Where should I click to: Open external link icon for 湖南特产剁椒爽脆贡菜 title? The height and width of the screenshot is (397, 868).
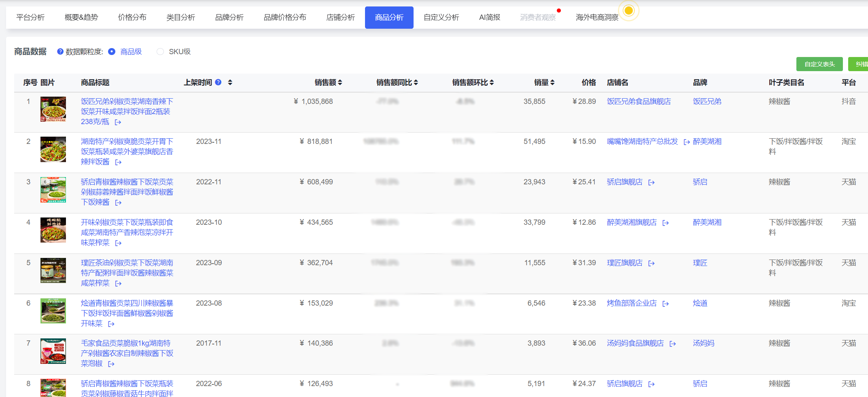click(118, 162)
